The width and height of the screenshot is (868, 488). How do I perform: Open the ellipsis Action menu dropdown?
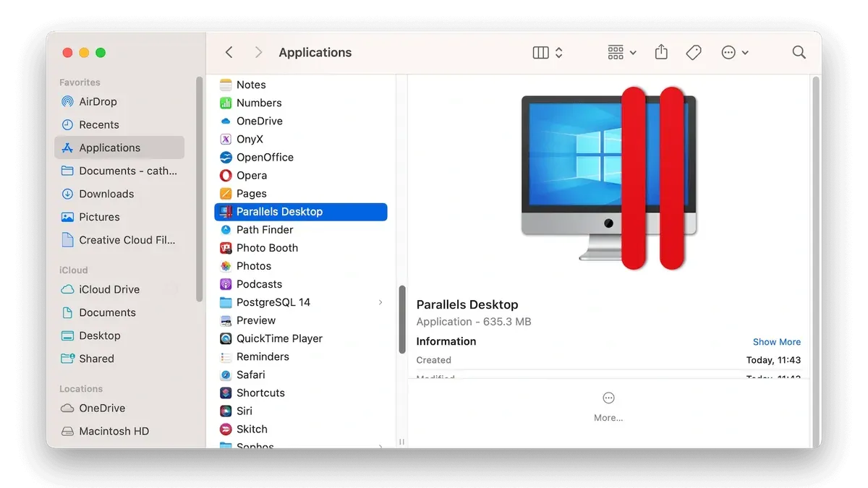(735, 52)
